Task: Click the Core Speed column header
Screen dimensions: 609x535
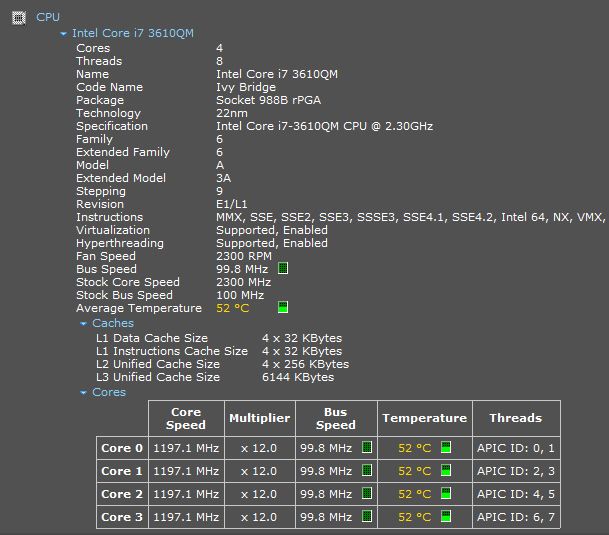Action: (186, 418)
